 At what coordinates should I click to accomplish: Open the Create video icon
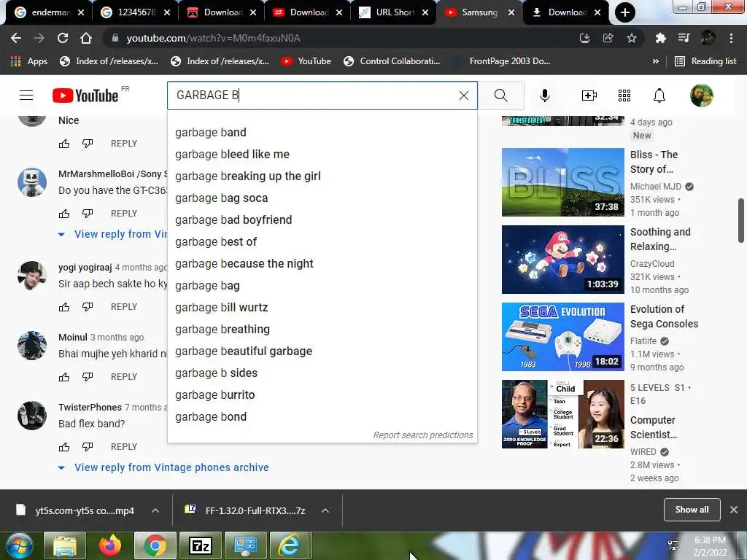click(x=589, y=96)
